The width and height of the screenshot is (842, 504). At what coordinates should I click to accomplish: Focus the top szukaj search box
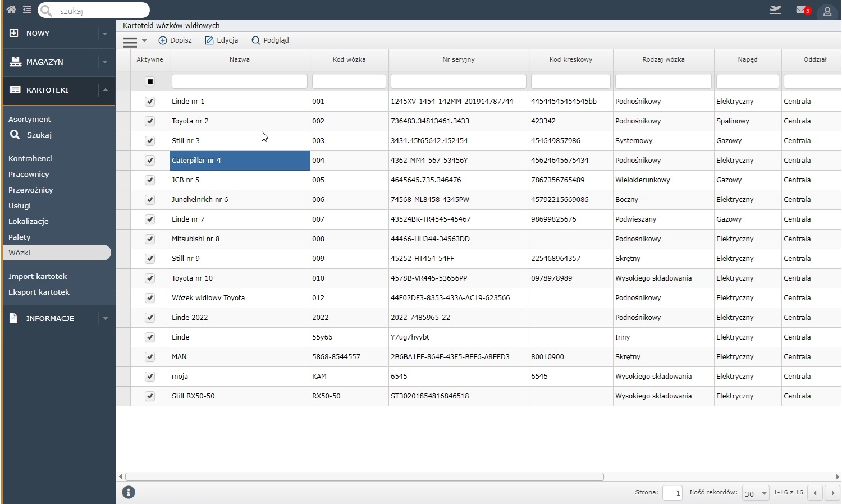click(x=94, y=11)
